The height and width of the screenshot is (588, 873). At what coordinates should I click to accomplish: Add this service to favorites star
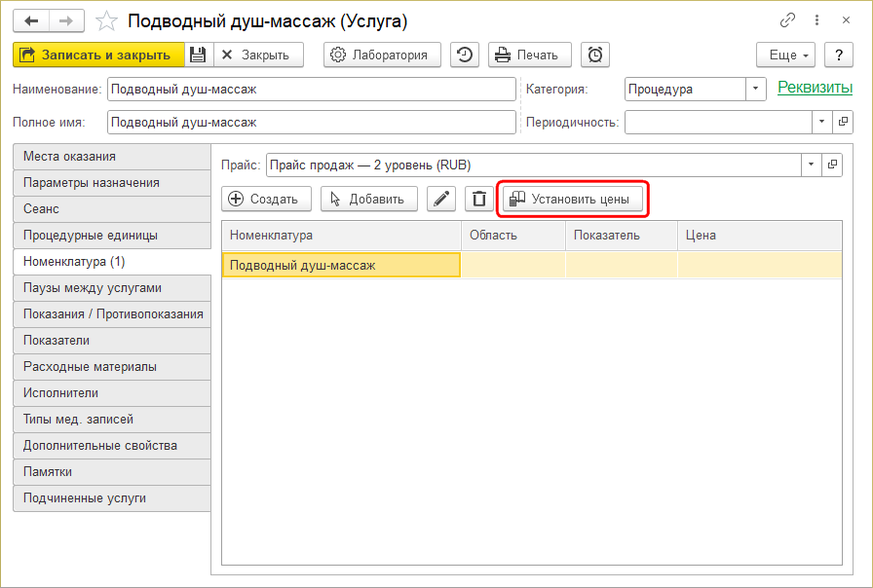[108, 21]
